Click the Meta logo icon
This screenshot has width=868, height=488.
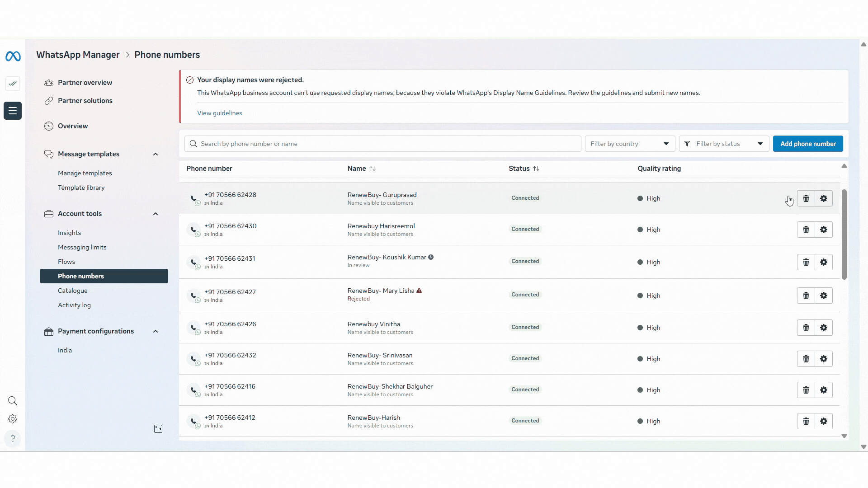pos(13,56)
